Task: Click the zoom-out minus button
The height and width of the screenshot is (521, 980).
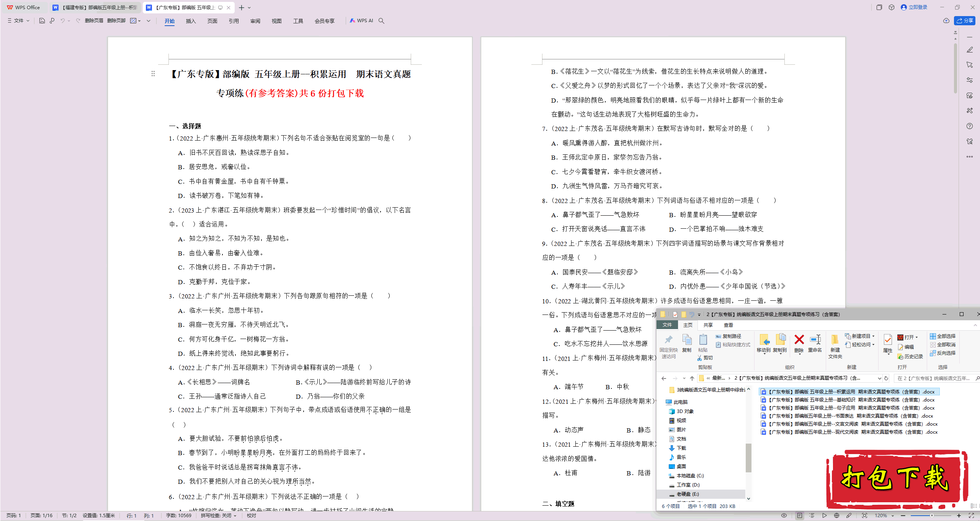Action: coord(903,516)
